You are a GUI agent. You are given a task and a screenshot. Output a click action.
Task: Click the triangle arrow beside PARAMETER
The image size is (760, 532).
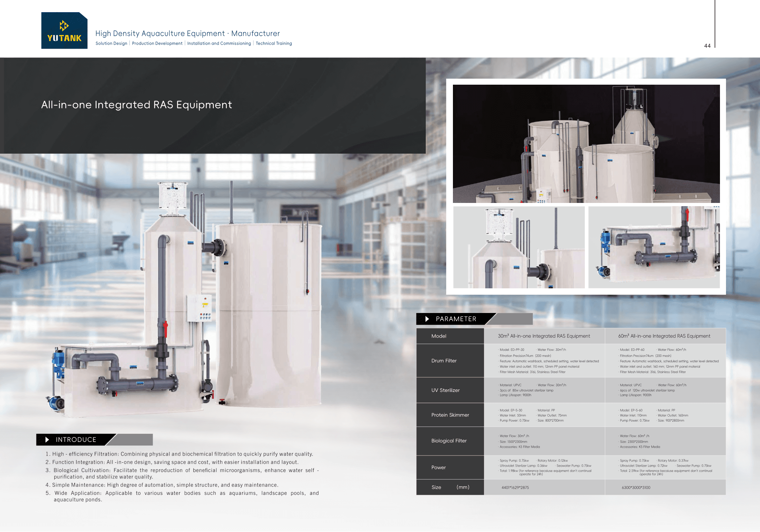click(427, 319)
